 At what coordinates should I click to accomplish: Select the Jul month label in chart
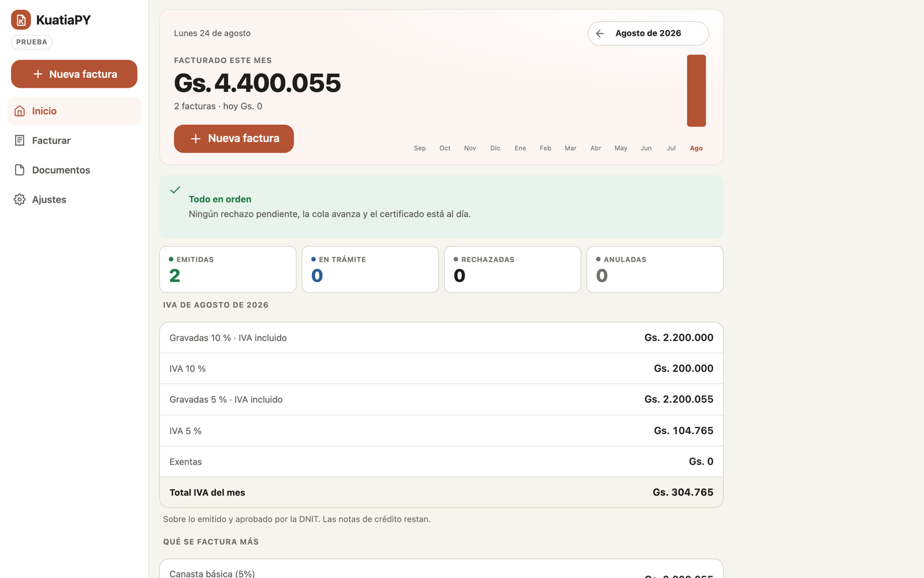click(671, 149)
